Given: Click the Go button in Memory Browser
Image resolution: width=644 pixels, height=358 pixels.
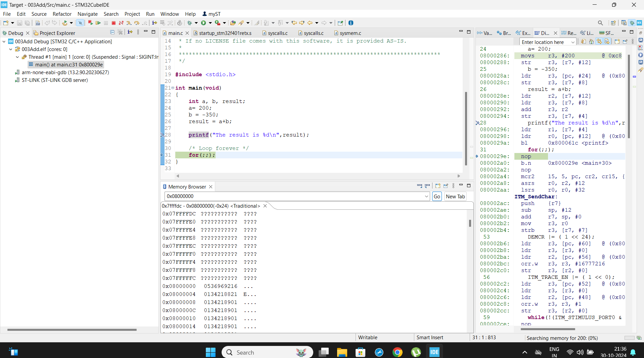Looking at the screenshot, I should [x=436, y=196].
